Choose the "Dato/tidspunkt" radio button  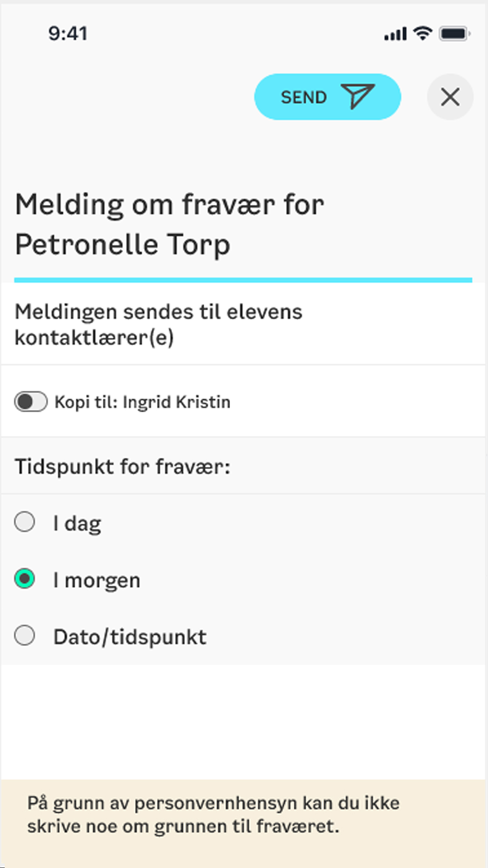point(25,636)
